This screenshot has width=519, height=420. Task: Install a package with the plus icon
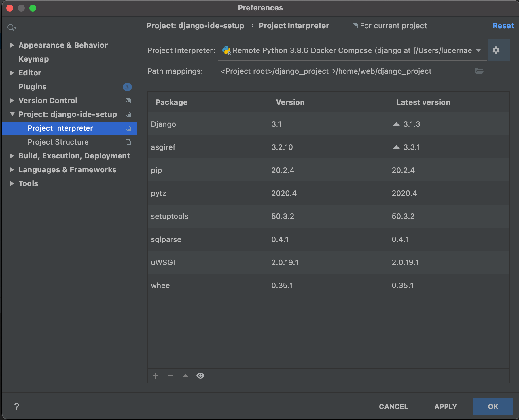pos(156,376)
